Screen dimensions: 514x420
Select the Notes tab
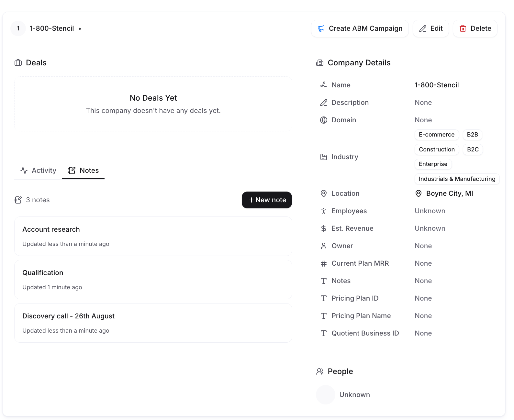point(83,171)
